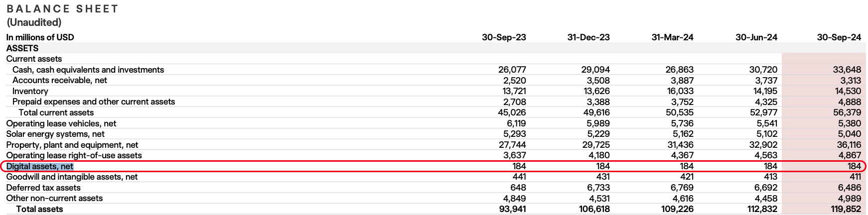Image resolution: width=868 pixels, height=215 pixels.
Task: Select the 'Goodwill and intangible assets, net' label
Action: coord(72,177)
